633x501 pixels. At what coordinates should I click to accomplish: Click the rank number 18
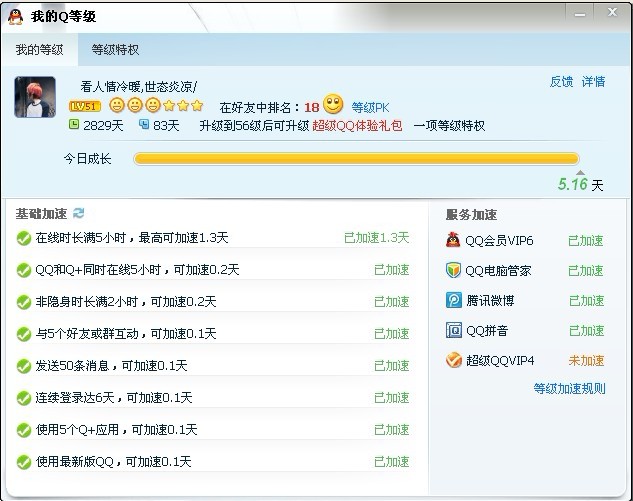point(311,107)
